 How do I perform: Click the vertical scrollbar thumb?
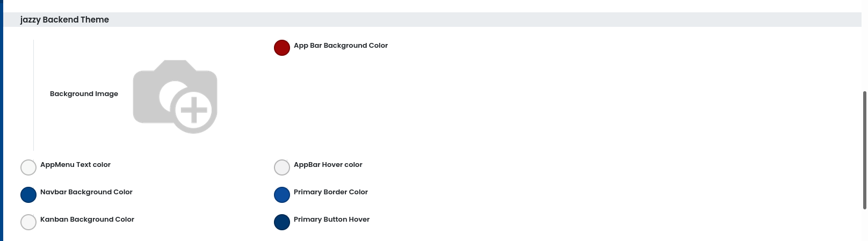[x=864, y=150]
